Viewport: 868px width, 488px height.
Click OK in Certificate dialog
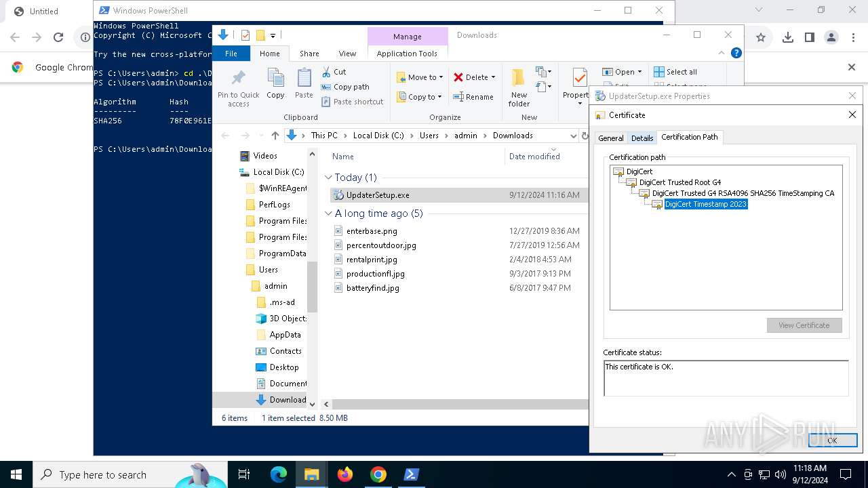(832, 440)
